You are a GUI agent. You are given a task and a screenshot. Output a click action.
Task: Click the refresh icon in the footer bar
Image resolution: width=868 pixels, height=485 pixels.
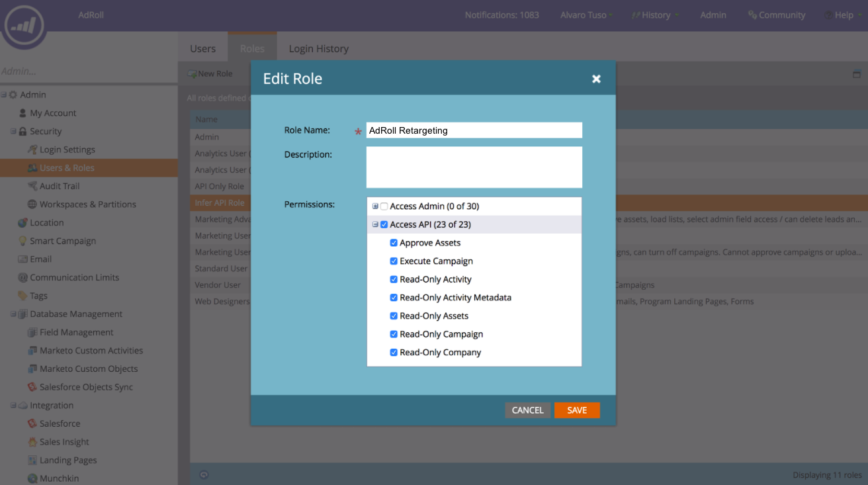click(204, 474)
